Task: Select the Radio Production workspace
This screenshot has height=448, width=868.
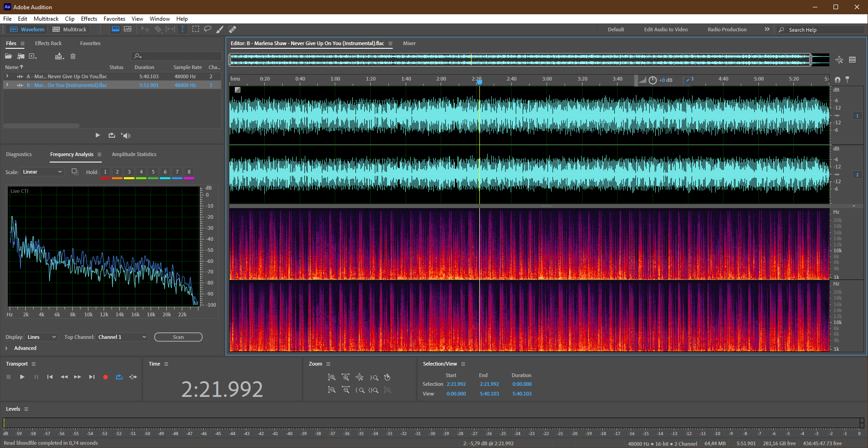Action: [727, 29]
